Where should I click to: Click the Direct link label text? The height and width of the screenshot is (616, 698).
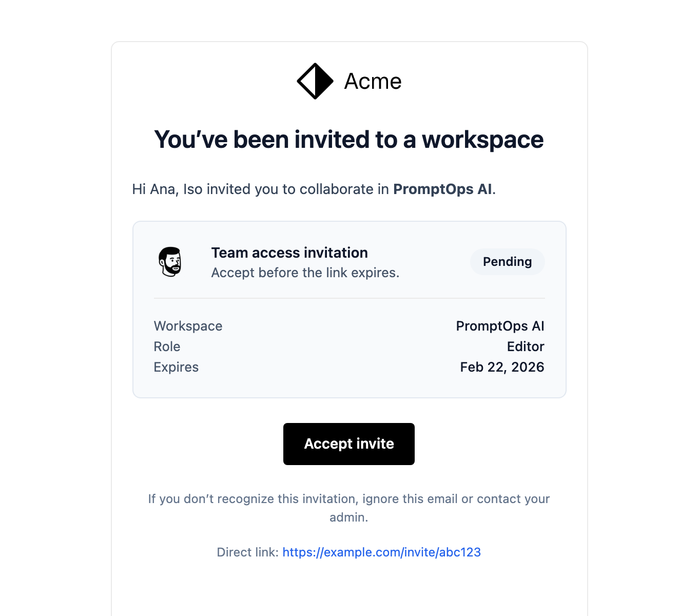coord(247,552)
